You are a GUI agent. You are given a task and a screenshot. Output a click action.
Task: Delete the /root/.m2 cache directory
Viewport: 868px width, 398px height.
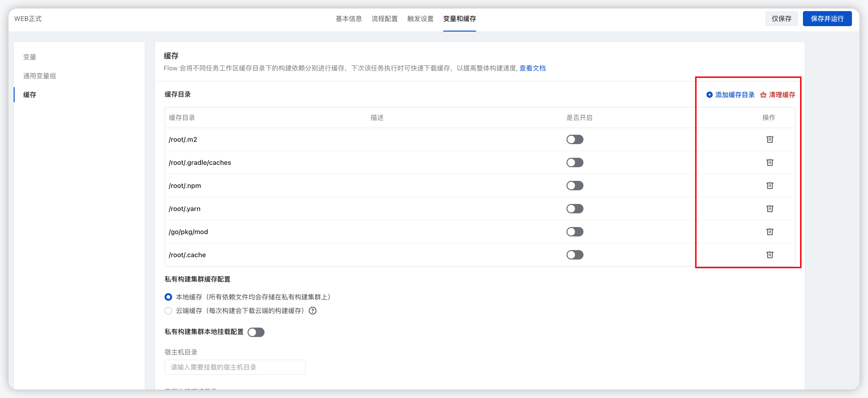coord(770,139)
